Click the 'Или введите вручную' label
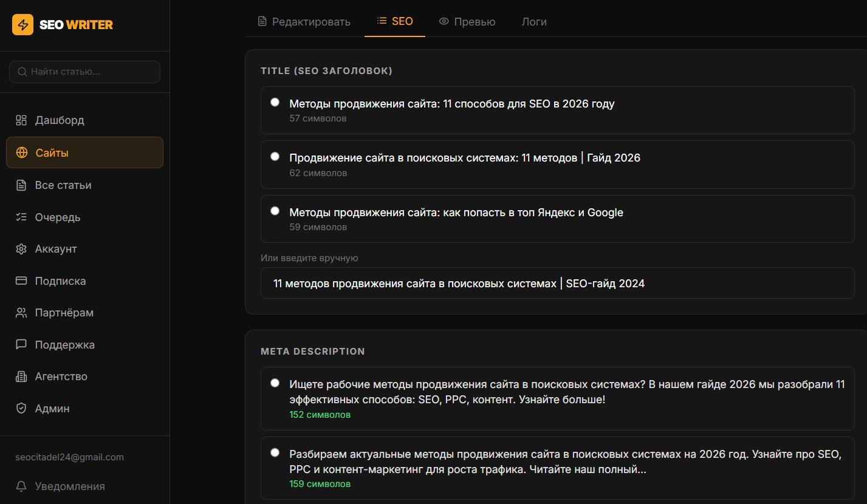The width and height of the screenshot is (867, 504). point(309,258)
